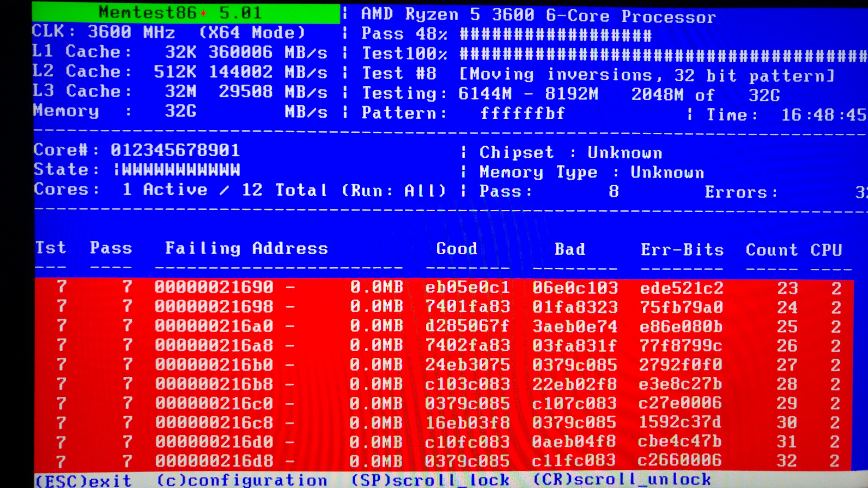Click the Count column header
Viewport: 868px width, 488px height.
pyautogui.click(x=772, y=250)
